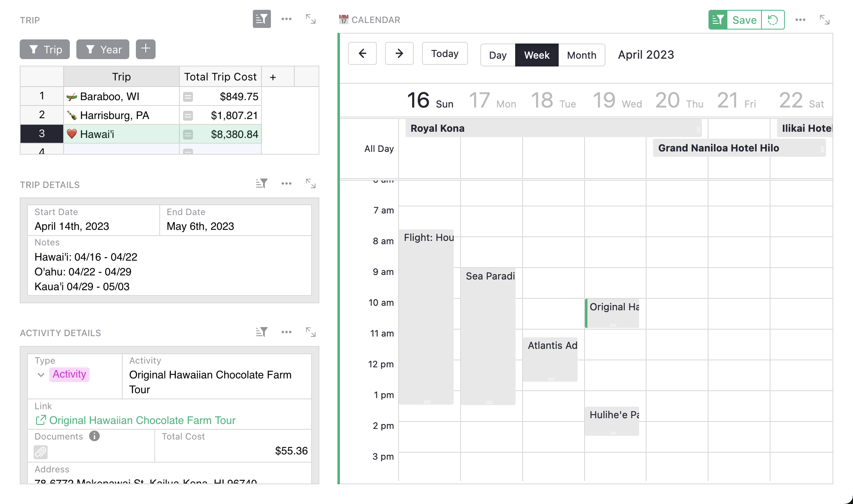Click the Save button in calendar toolbar
Screen dimensions: 853x504
point(743,19)
